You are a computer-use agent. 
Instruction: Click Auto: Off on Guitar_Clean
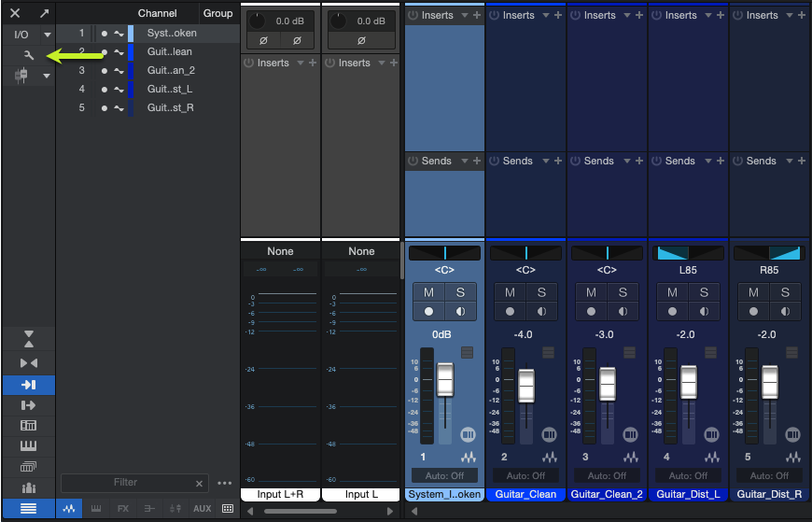point(525,475)
